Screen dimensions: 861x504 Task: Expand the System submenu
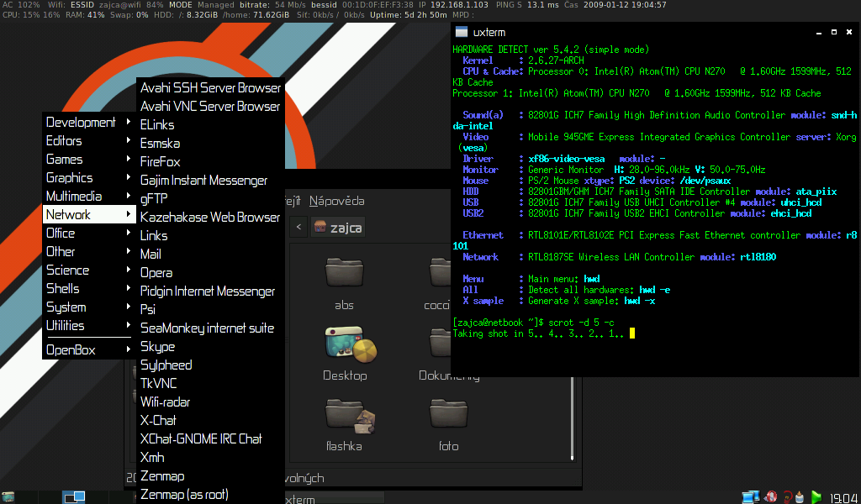coord(87,307)
